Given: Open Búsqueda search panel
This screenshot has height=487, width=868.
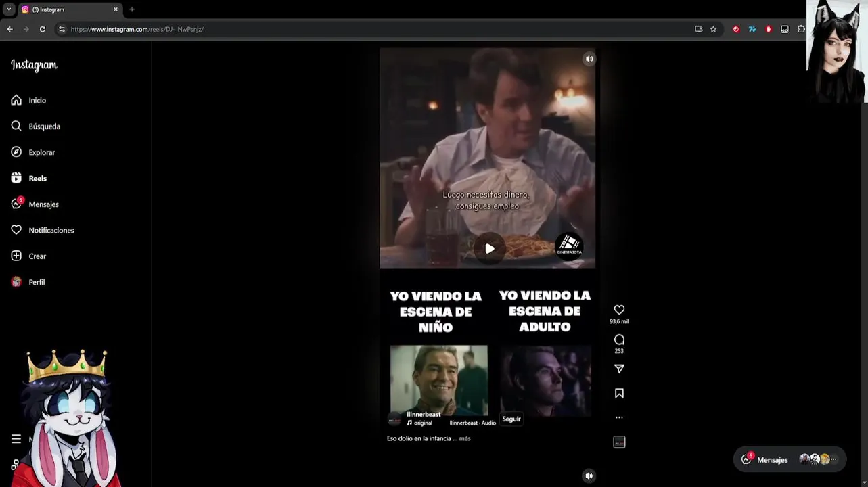Looking at the screenshot, I should (35, 126).
